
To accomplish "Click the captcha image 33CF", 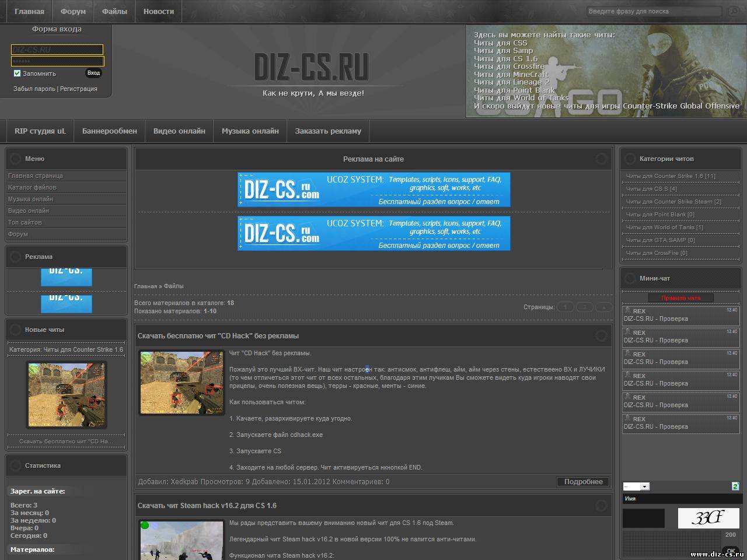I will [x=708, y=518].
